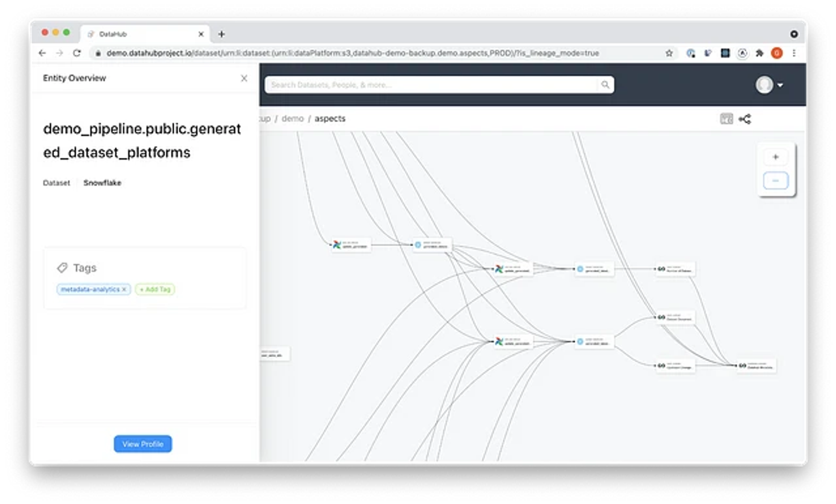Click the DataHub user avatar

coord(764,85)
